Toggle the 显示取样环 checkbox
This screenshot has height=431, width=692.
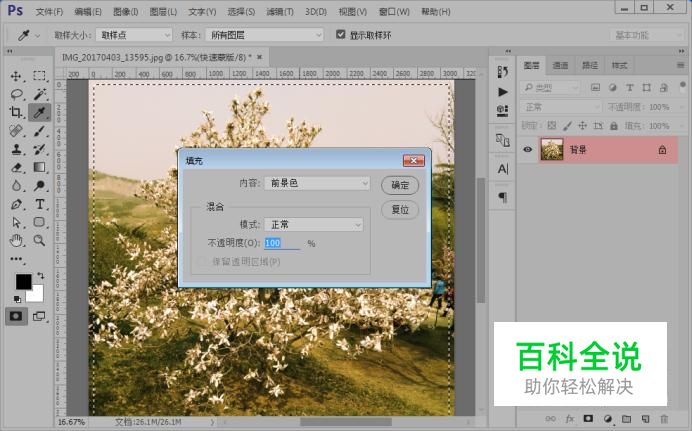(340, 34)
